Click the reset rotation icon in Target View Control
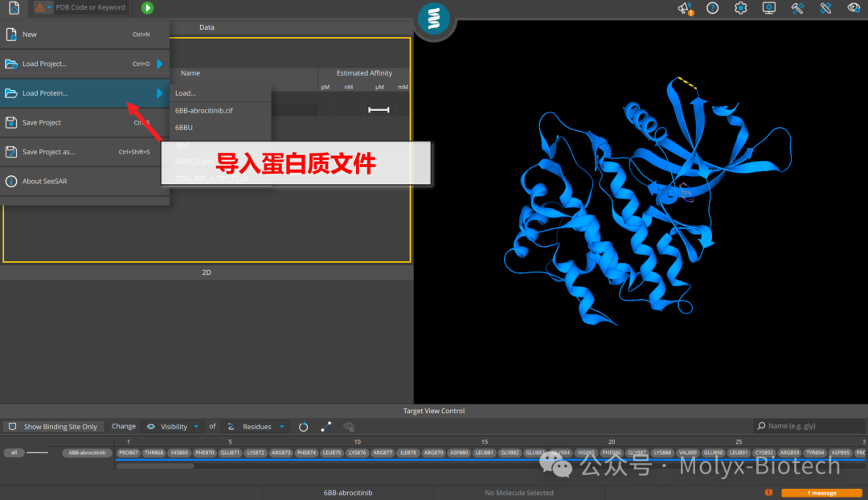The image size is (868, 500). pyautogui.click(x=303, y=427)
